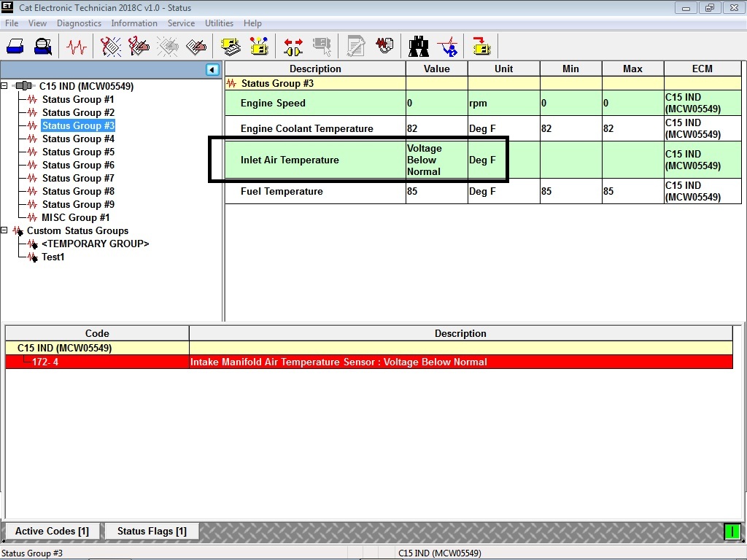This screenshot has height=560, width=747.
Task: Click the waveform icon in Status Group #3 header row
Action: click(231, 83)
